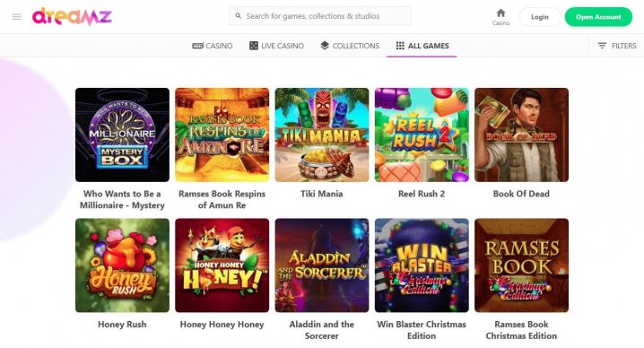Open the Tiki Mania game thumbnail
644x348 pixels.
tap(322, 135)
